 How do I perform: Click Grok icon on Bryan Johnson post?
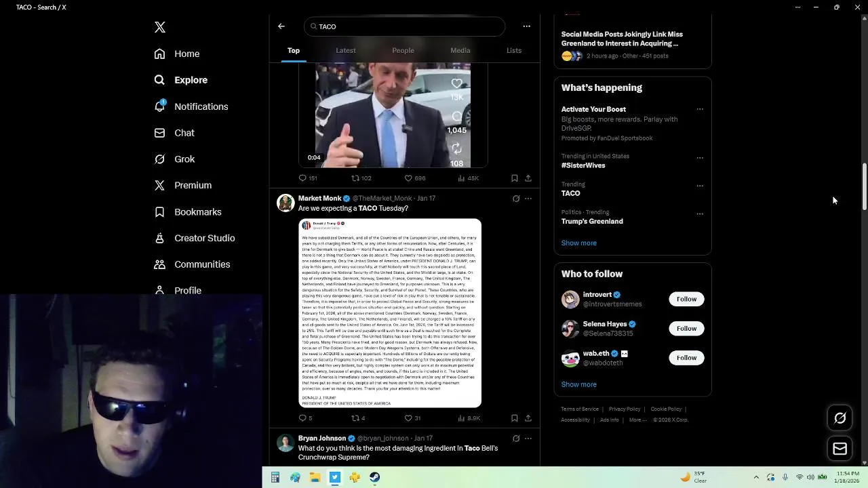pos(516,439)
